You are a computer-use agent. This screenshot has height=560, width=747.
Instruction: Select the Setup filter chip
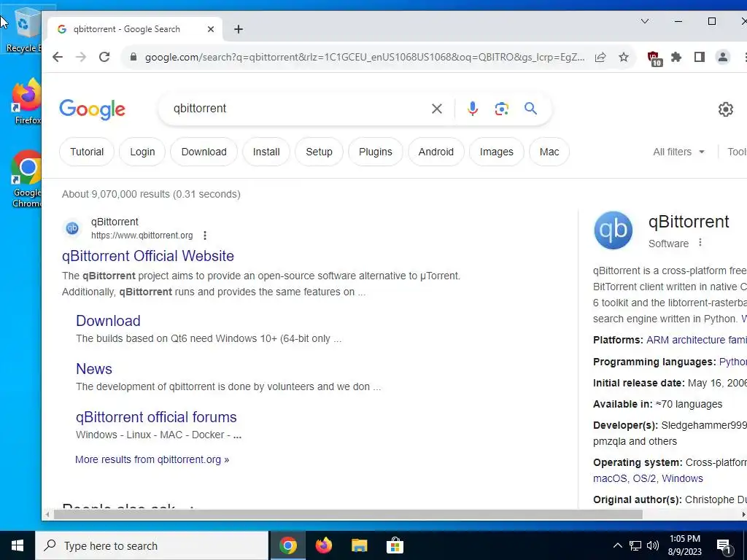(320, 152)
